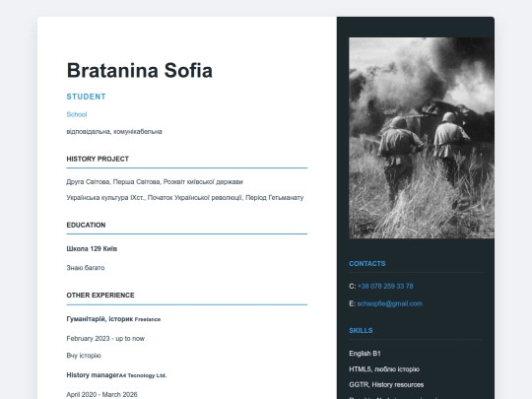Click the EDUCATION section heading
This screenshot has width=532, height=399.
(x=86, y=225)
